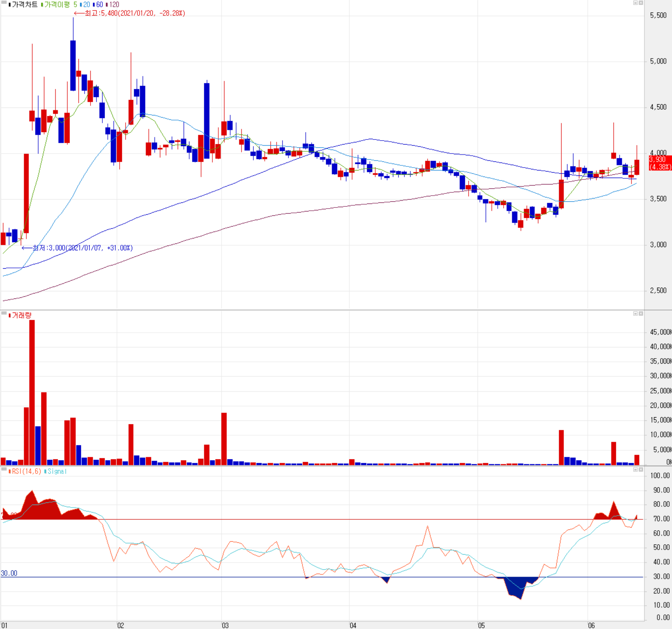672x629 pixels.
Task: Click the 3,000 price axis label
Action: (658, 245)
